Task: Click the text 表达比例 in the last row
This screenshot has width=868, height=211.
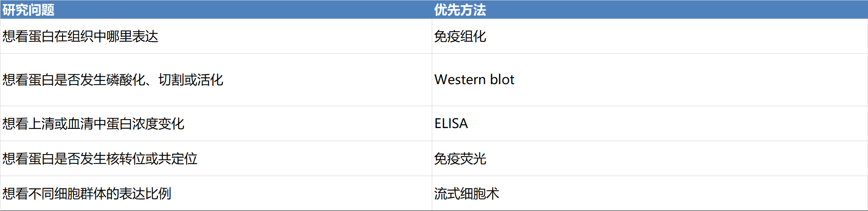Action: click(145, 194)
